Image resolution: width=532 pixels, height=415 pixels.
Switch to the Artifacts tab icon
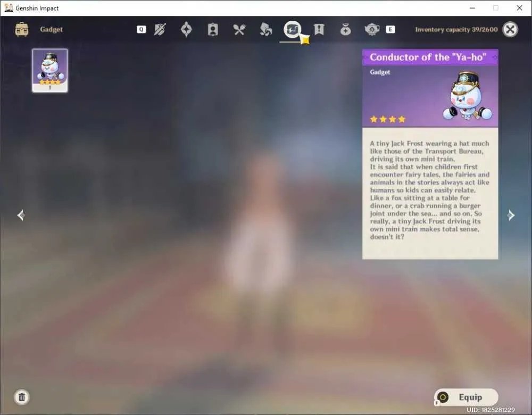(186, 29)
